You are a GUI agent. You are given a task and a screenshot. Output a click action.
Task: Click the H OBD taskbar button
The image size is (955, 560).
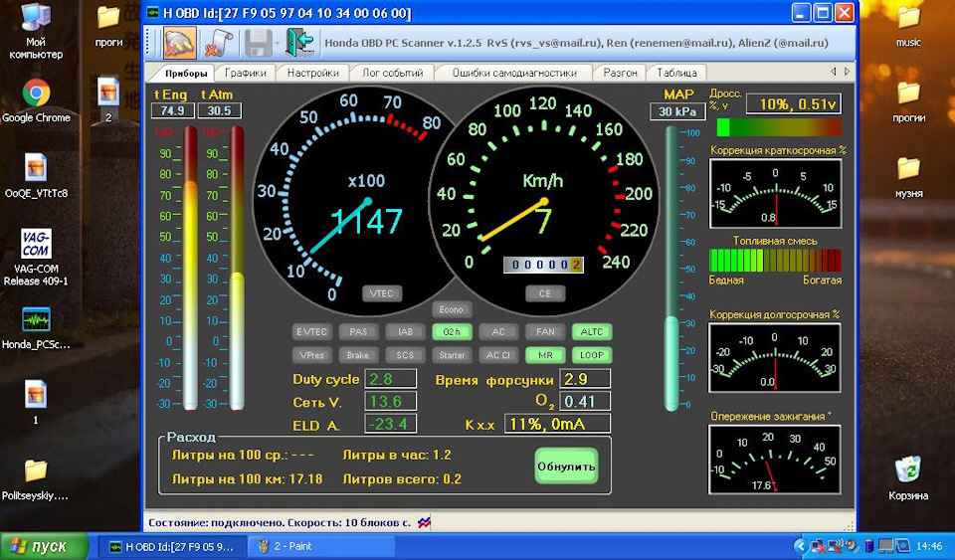point(172,547)
